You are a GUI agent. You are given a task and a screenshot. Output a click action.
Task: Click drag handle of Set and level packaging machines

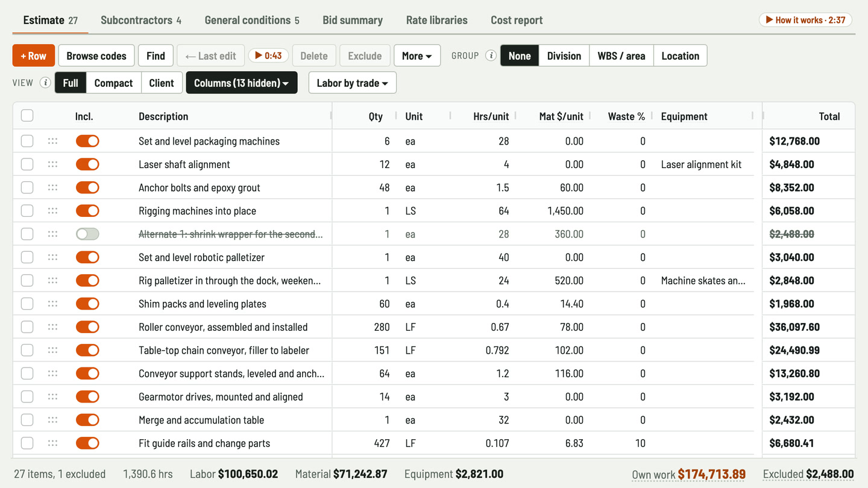click(52, 141)
